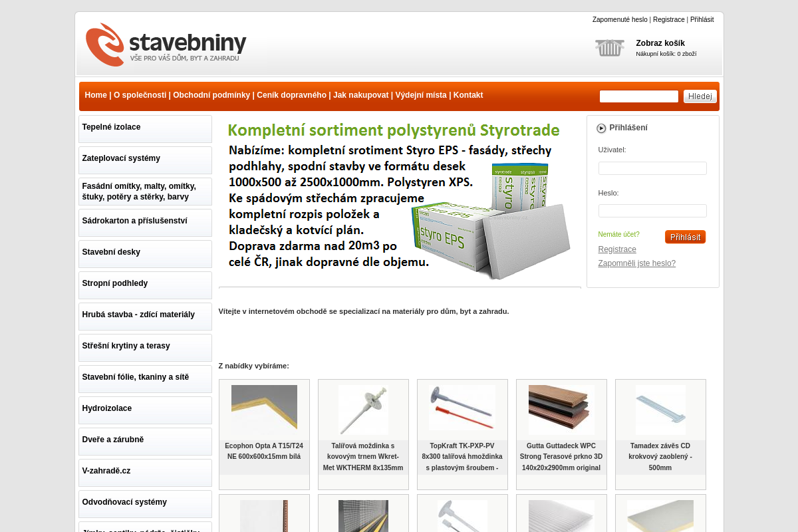This screenshot has height=532, width=798.
Task: Click the Heslo password field
Action: (652, 211)
